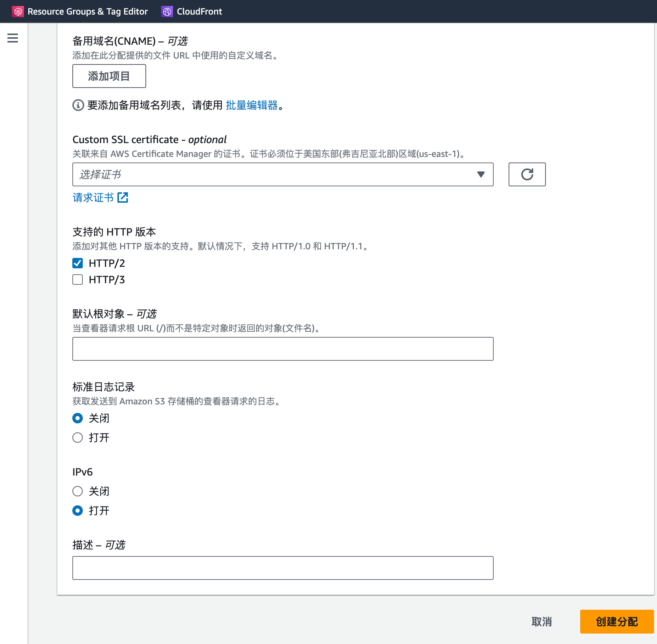Click the 描述 optional text field
The image size is (657, 644).
pyautogui.click(x=283, y=567)
